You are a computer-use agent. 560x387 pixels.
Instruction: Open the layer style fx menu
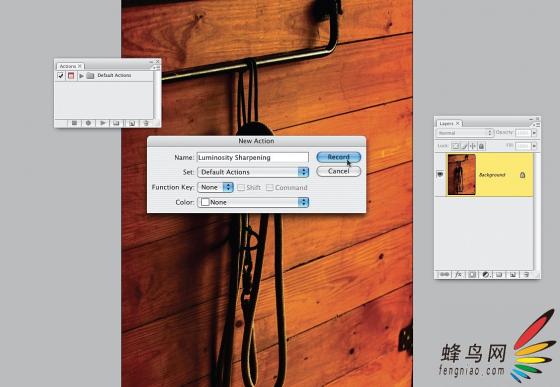pos(458,274)
